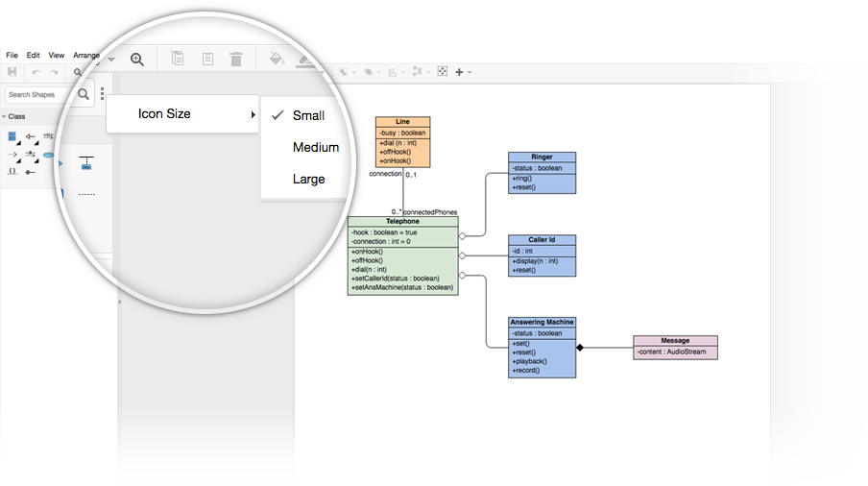Open the Icon Size submenu arrow
Viewport: 868px width, 486px height.
pyautogui.click(x=253, y=114)
